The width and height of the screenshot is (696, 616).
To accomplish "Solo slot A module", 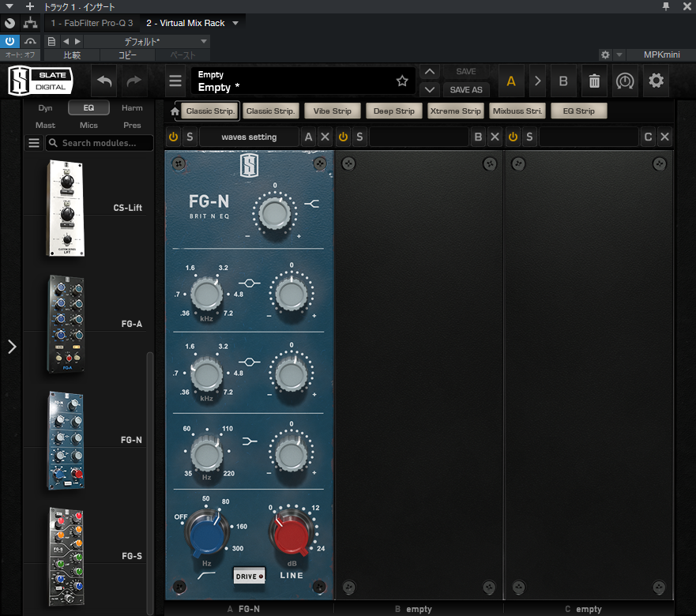I will 190,137.
